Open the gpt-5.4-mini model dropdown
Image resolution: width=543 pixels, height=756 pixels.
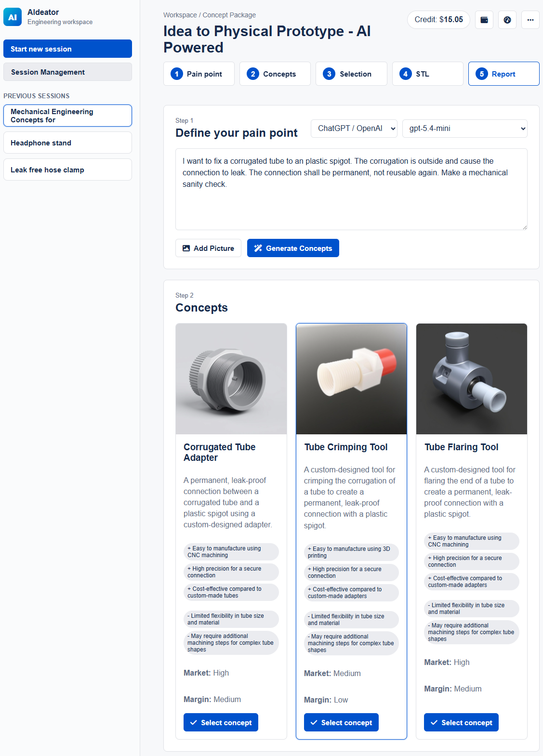pos(465,129)
